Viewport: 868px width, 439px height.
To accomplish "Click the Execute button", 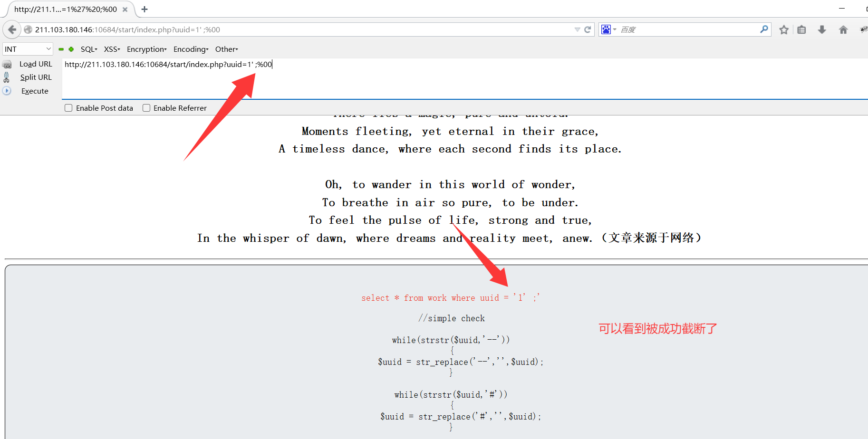I will 35,91.
